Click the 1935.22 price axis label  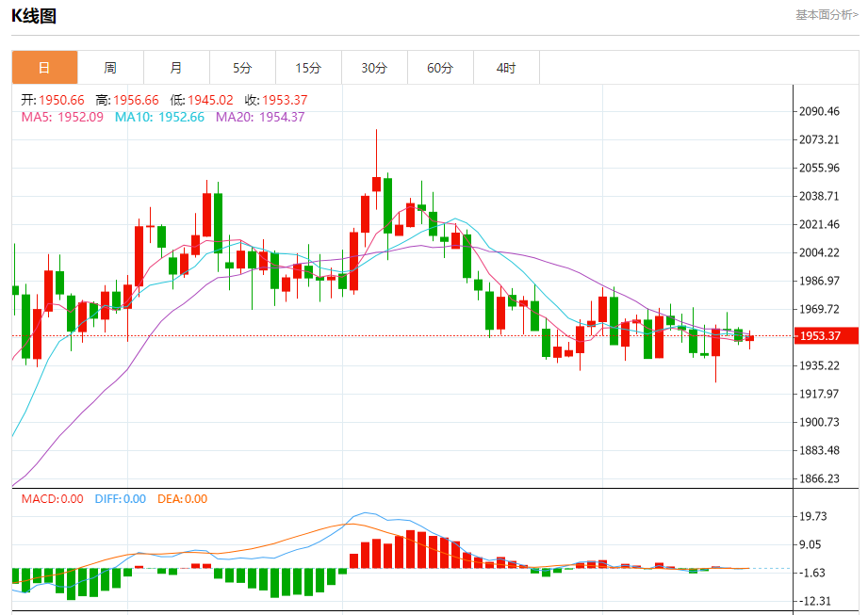[x=819, y=365]
